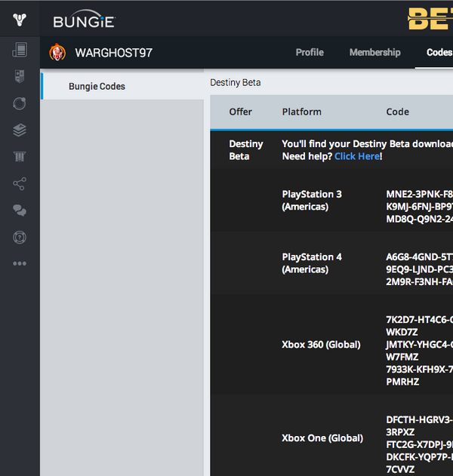The height and width of the screenshot is (476, 453).
Task: Click the Xbox 360 (Global) platform cell
Action: [321, 345]
